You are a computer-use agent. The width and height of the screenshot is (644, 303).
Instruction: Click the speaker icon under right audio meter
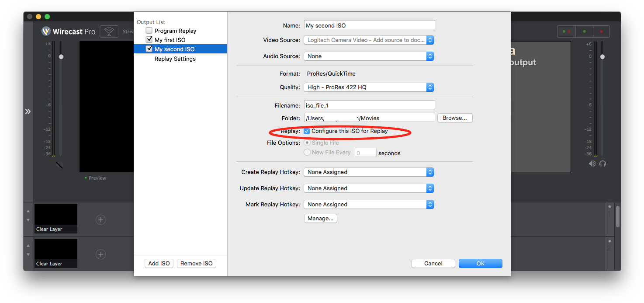pos(592,164)
